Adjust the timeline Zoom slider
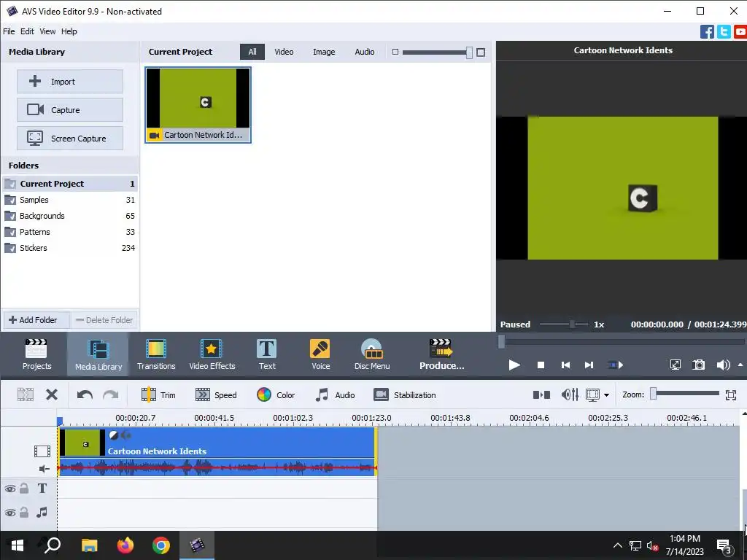Screen dimensions: 747x560 pyautogui.click(x=654, y=393)
